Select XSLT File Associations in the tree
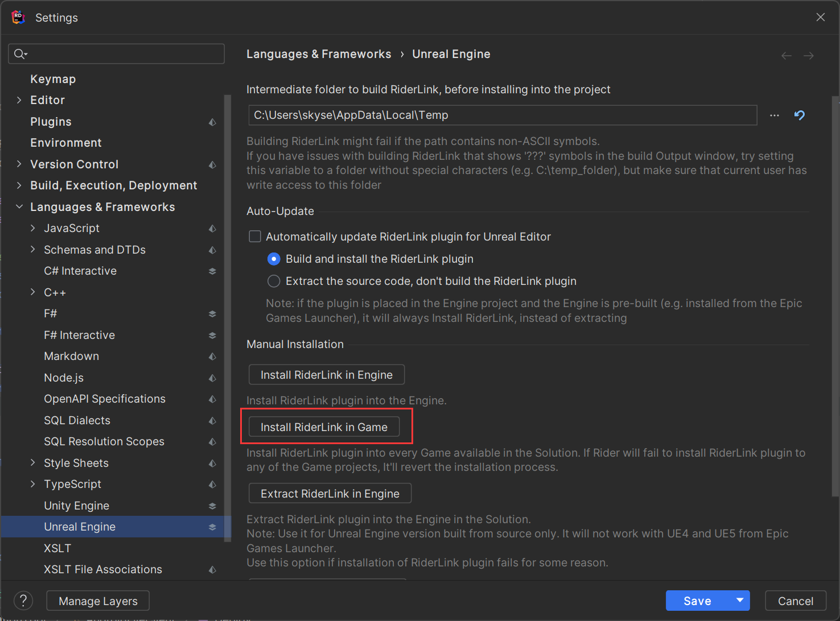The height and width of the screenshot is (621, 840). pos(103,570)
